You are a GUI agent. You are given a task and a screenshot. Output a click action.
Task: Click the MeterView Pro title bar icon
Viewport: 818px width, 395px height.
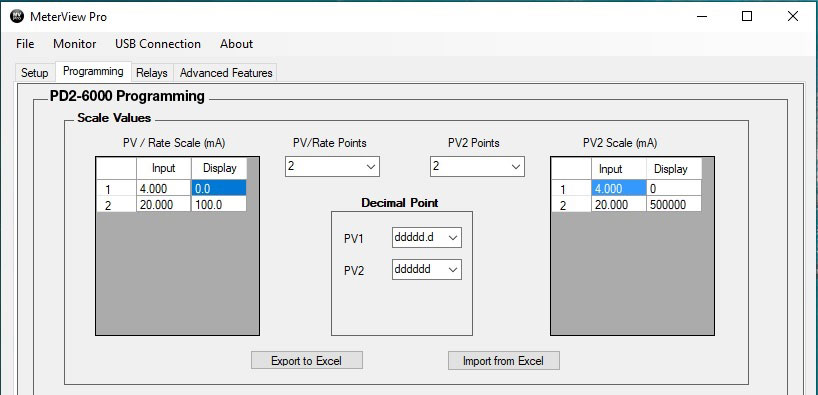click(17, 16)
